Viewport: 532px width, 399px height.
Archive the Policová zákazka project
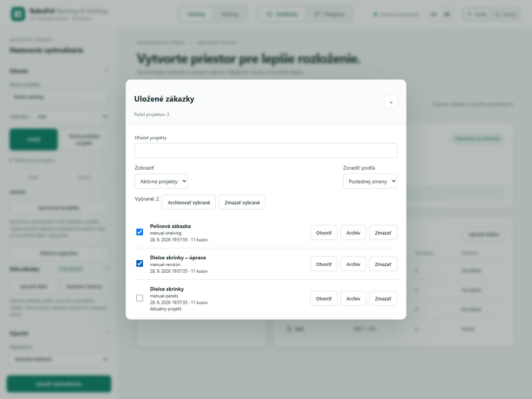(x=353, y=233)
